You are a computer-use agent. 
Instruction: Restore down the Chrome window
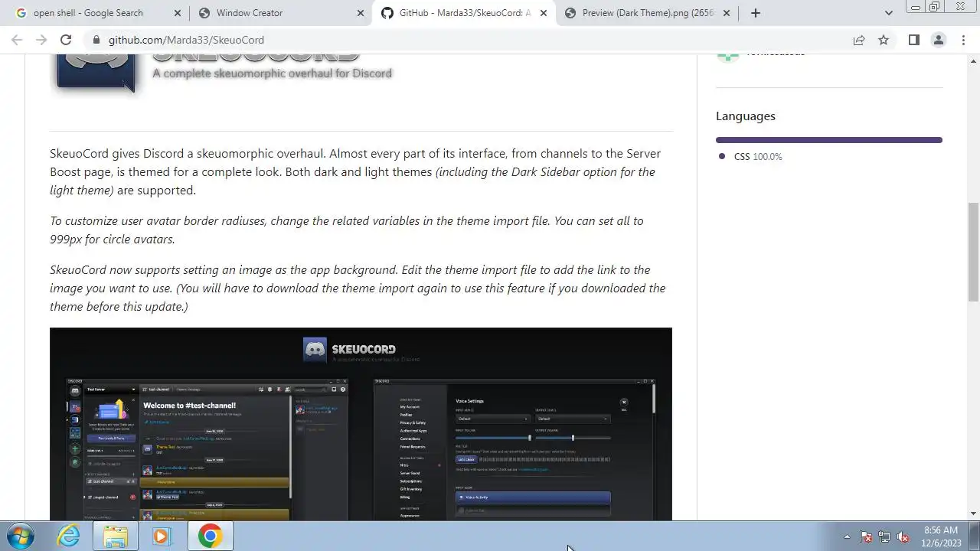tap(935, 7)
